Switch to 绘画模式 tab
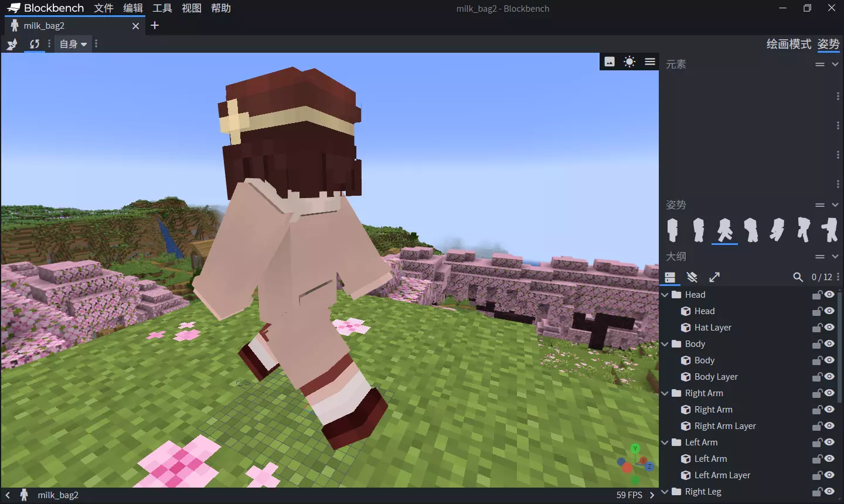Viewport: 844px width, 504px height. (789, 44)
